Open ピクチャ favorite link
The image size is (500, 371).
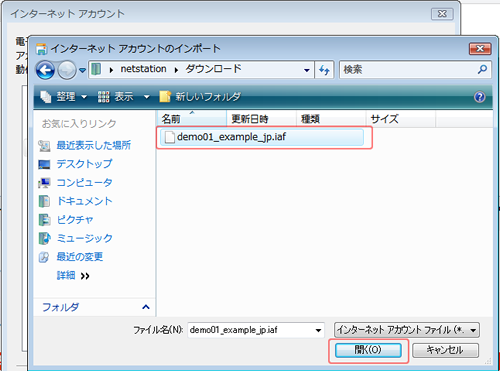pos(75,220)
